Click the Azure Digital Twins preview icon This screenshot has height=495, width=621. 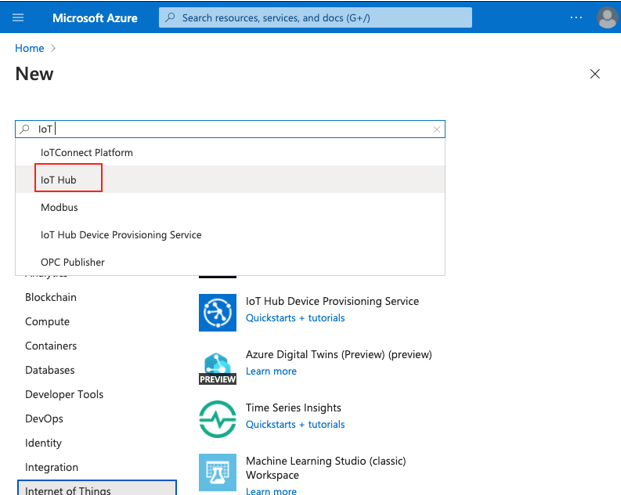pos(217,367)
